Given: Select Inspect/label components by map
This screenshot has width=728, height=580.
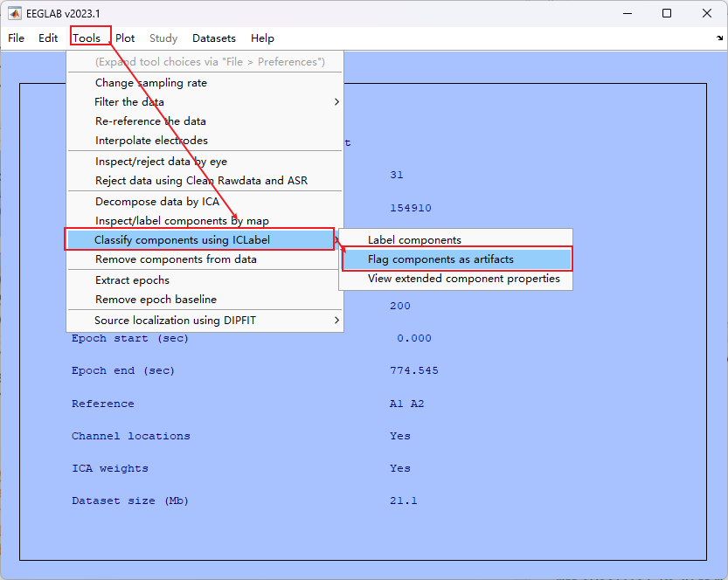Looking at the screenshot, I should click(205, 221).
